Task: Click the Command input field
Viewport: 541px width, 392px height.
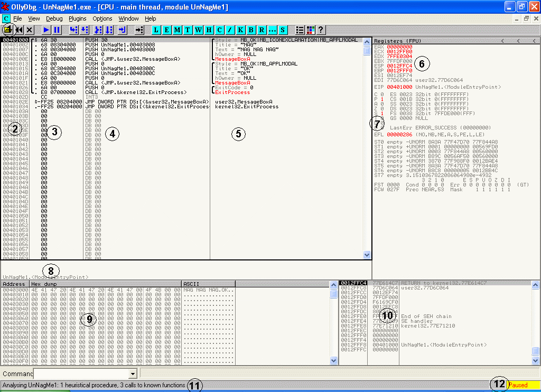Action: click(81, 374)
